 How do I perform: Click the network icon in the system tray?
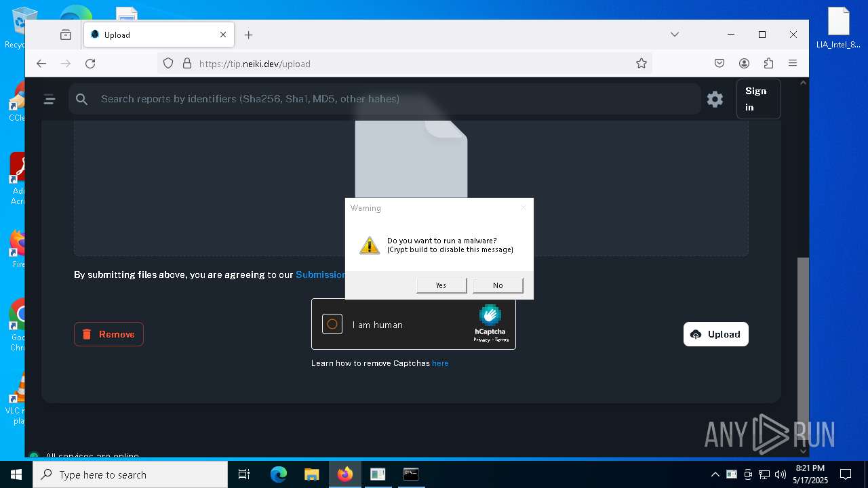764,474
